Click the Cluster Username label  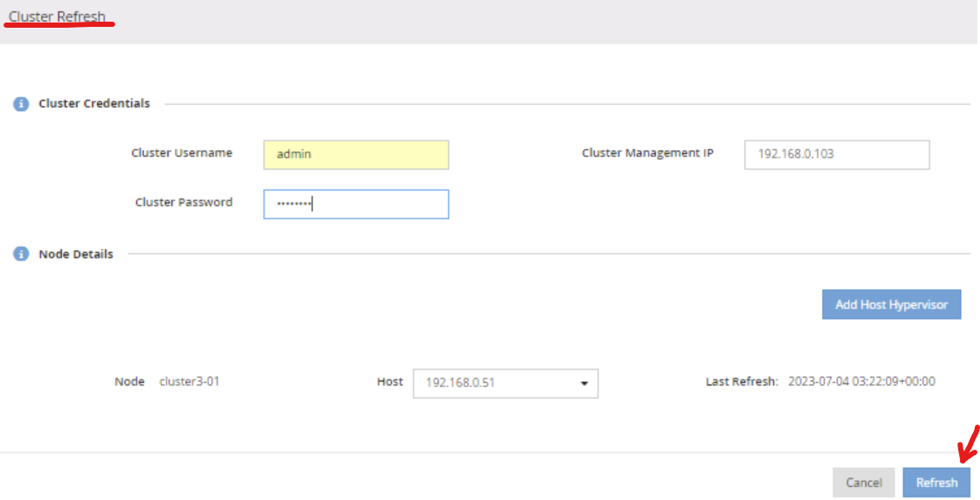click(x=182, y=153)
